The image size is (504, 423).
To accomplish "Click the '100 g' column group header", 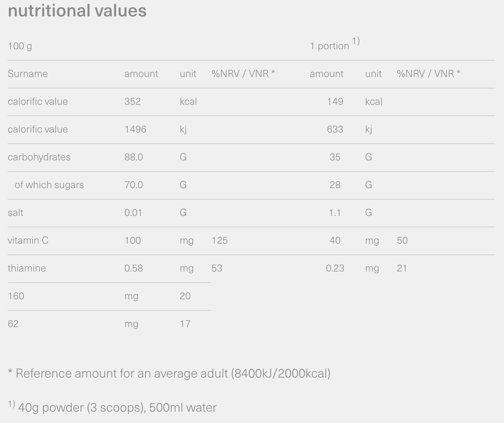I will coord(20,46).
